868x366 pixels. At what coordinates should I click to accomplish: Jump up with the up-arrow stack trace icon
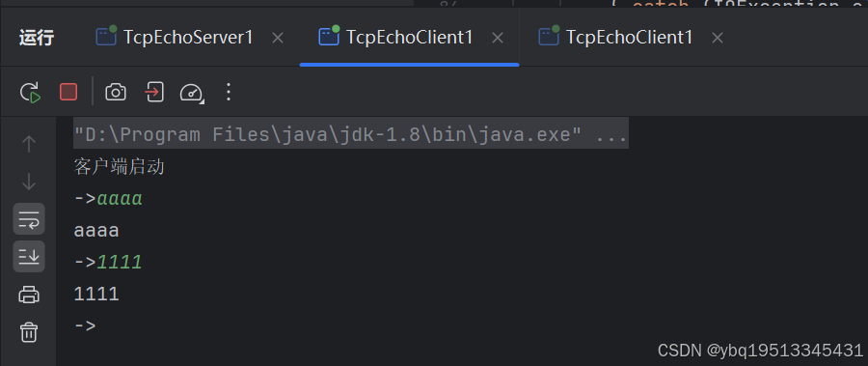tap(29, 144)
